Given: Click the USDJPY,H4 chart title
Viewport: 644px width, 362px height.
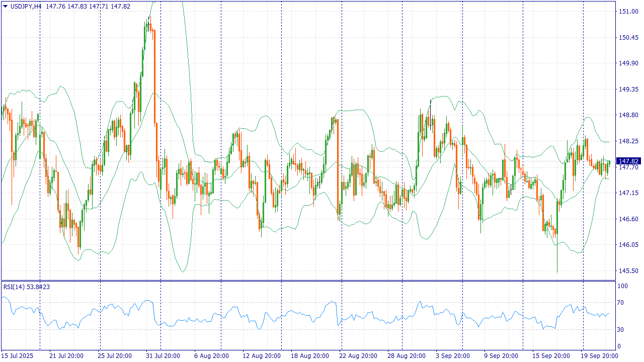Looking at the screenshot, I should (26, 7).
